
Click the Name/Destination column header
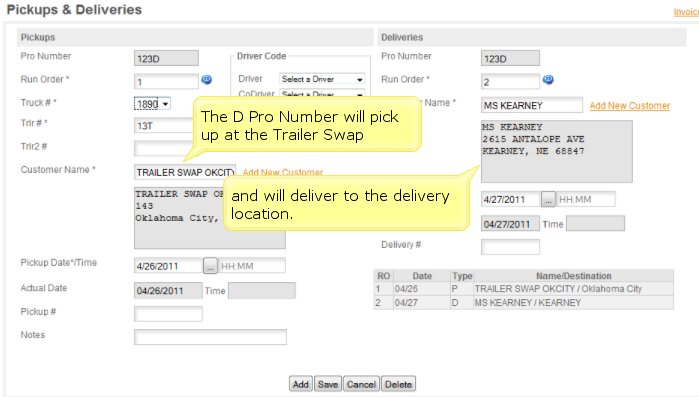click(x=573, y=276)
